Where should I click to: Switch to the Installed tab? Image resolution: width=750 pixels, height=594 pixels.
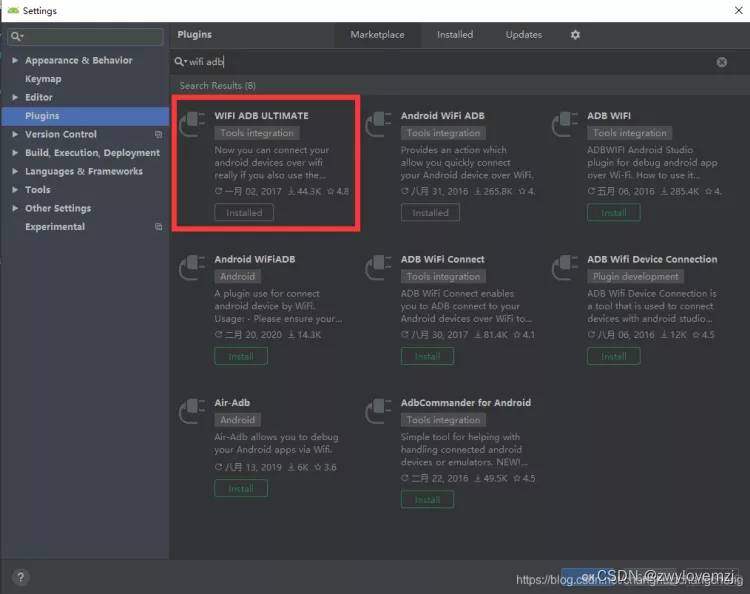tap(455, 35)
